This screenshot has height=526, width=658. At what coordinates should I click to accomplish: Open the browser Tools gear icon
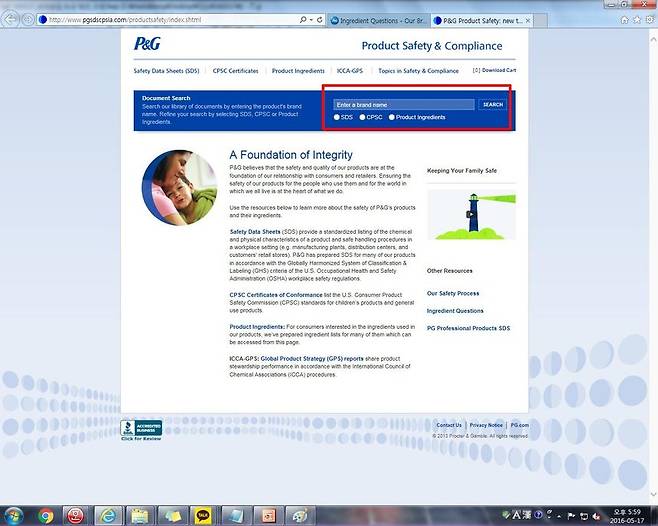tap(650, 20)
